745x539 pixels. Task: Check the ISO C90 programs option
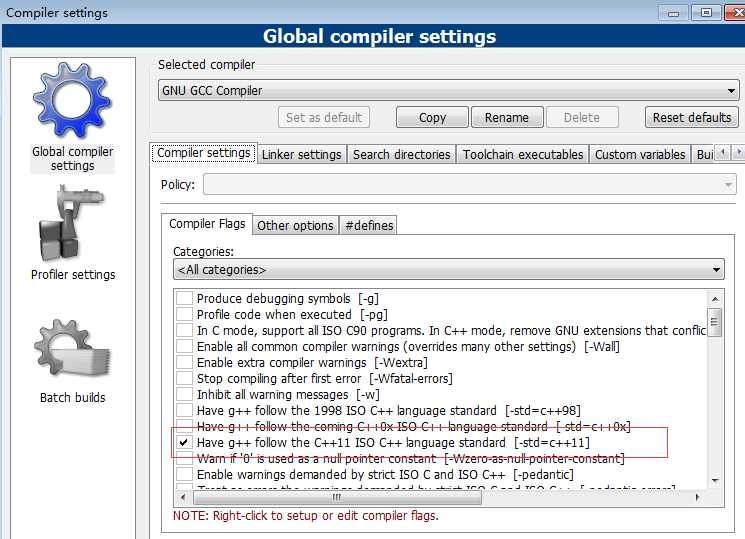point(184,330)
